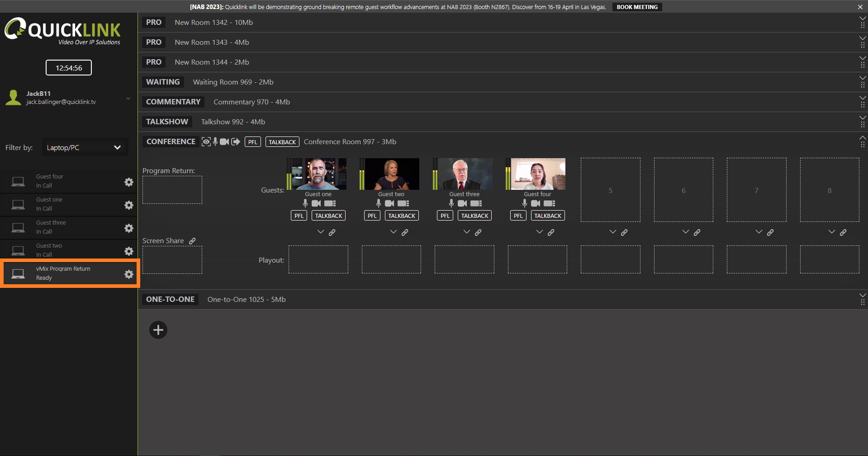The height and width of the screenshot is (456, 868).
Task: Enable TALKBACK for Guest three
Action: (x=475, y=216)
